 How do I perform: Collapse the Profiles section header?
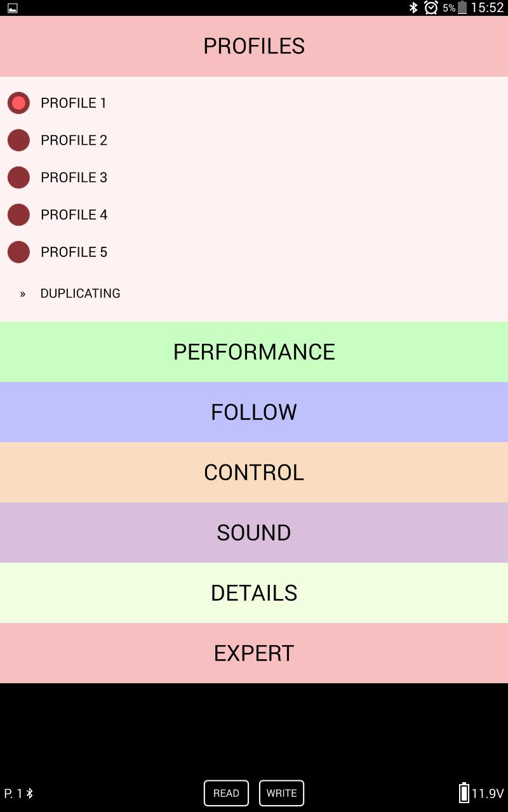pos(254,46)
